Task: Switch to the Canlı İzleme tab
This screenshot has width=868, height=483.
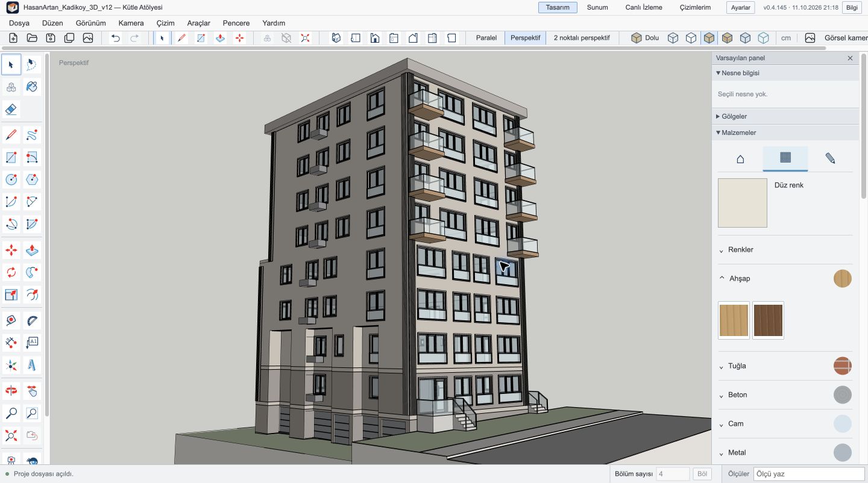Action: point(644,8)
